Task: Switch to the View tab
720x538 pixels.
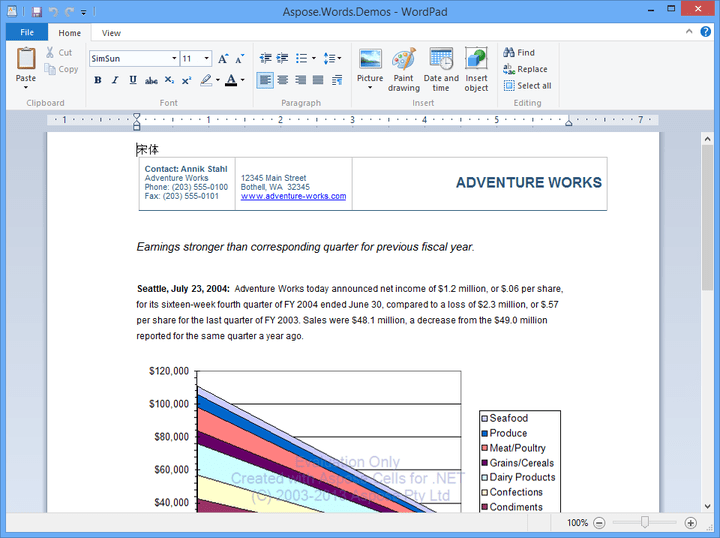Action: point(111,33)
